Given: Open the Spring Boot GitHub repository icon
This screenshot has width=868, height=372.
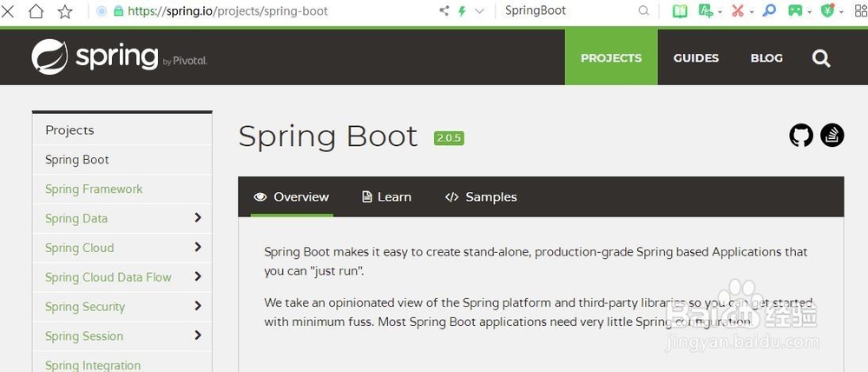Looking at the screenshot, I should (x=801, y=136).
